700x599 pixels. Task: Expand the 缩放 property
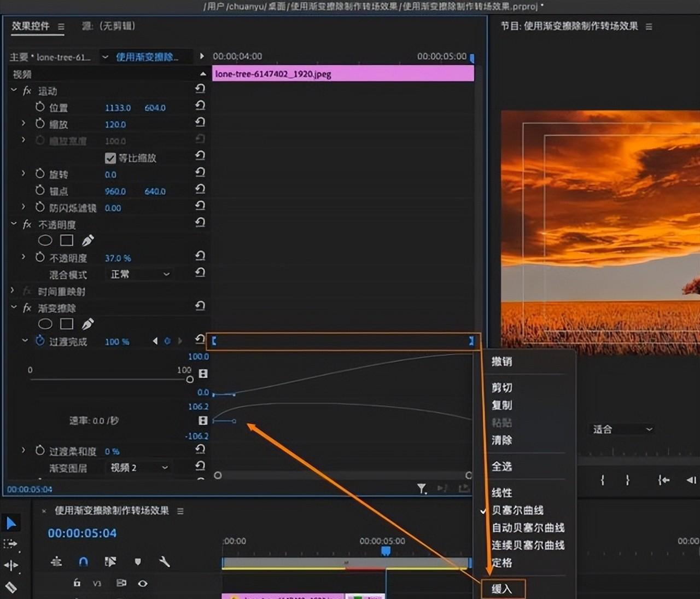coord(23,124)
